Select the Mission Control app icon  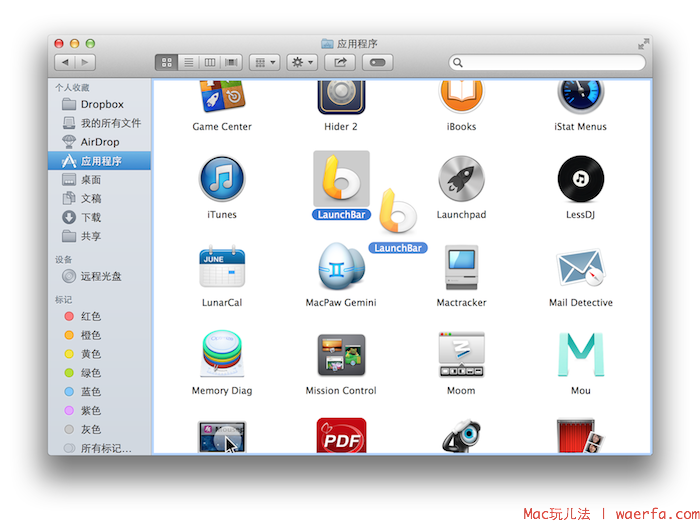341,355
